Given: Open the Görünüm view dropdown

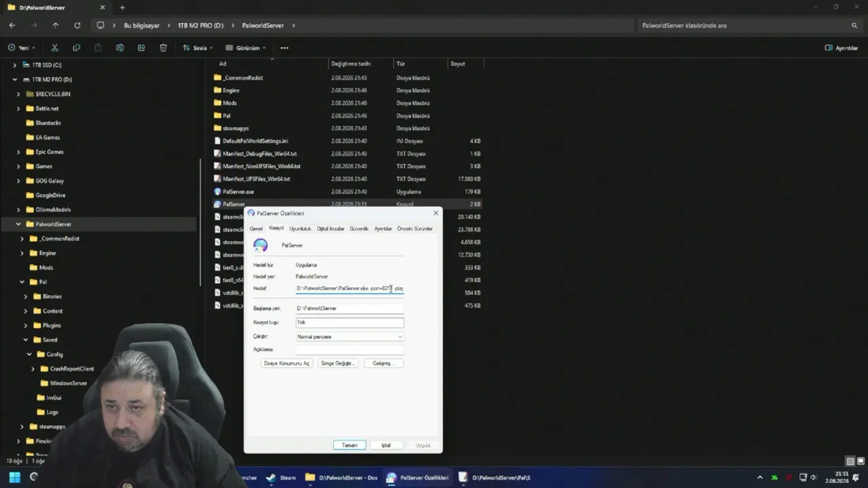Looking at the screenshot, I should 246,48.
